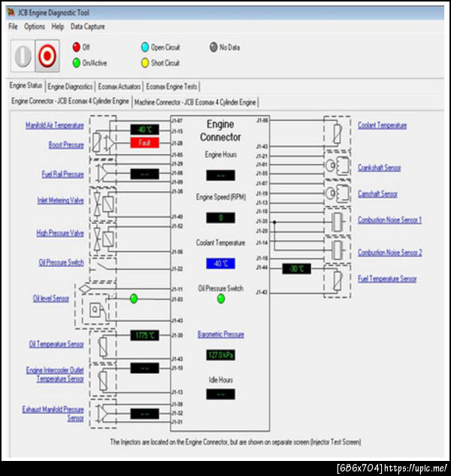451x476 pixels.
Task: Open Engine Intercooler Outlet Temperature Sensor link
Action: (x=55, y=374)
